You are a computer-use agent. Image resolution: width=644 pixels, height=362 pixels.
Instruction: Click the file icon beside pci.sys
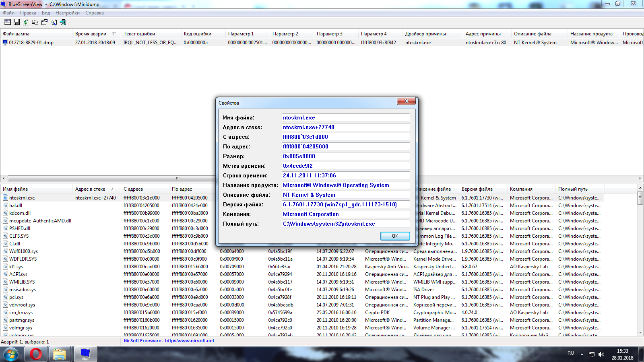click(x=6, y=297)
